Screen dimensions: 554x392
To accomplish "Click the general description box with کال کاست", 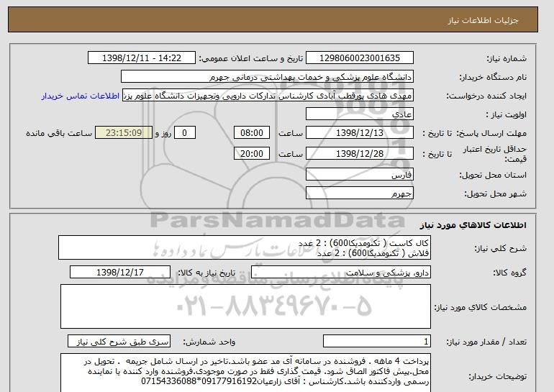I will pos(245,248).
